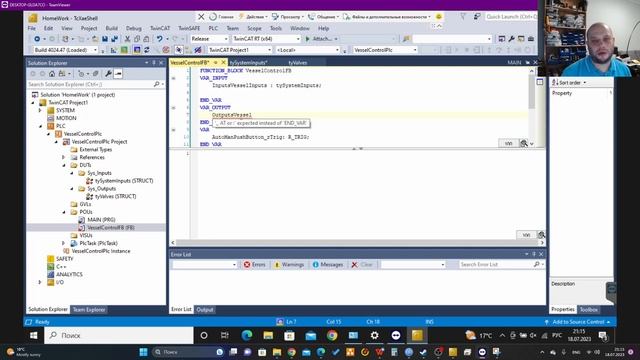Click the Edge icon in the remote taskbar
This screenshot has width=640, height=360.
[x=247, y=336]
